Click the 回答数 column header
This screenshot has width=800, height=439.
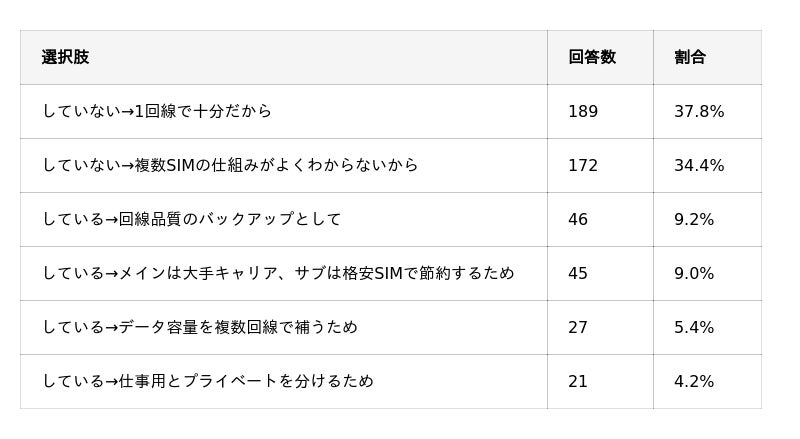point(591,57)
